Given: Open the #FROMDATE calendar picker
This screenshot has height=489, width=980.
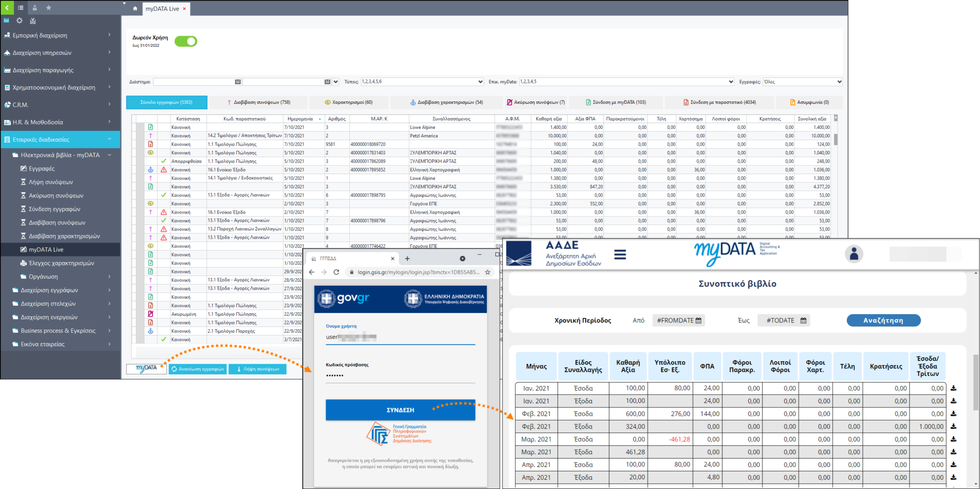Looking at the screenshot, I should coord(699,320).
